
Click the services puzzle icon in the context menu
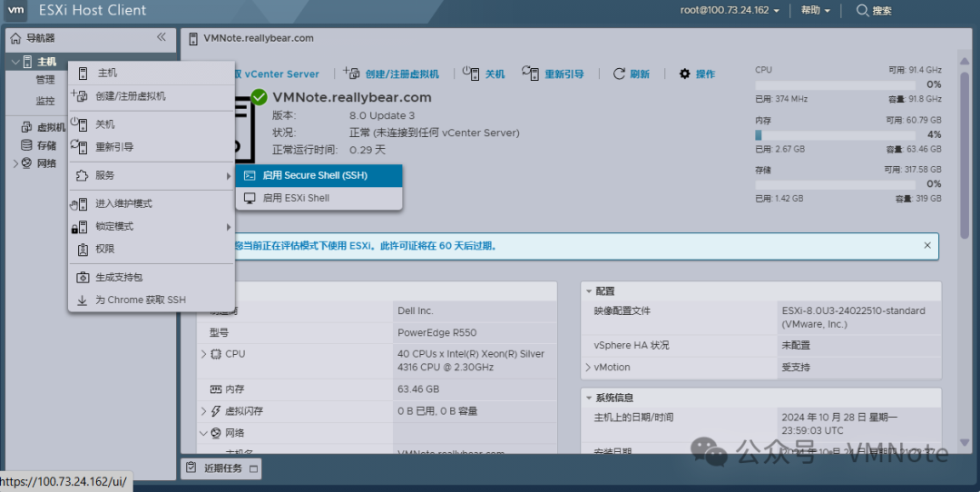pos(82,176)
